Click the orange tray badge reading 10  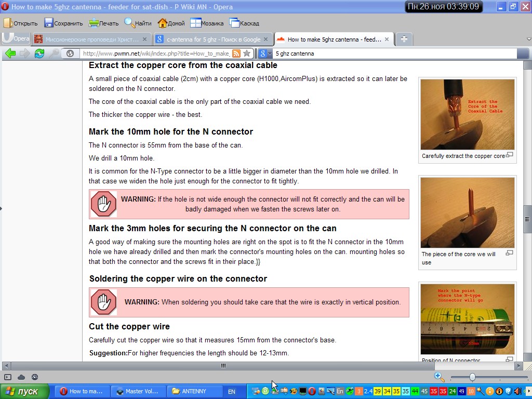pyautogui.click(x=471, y=391)
